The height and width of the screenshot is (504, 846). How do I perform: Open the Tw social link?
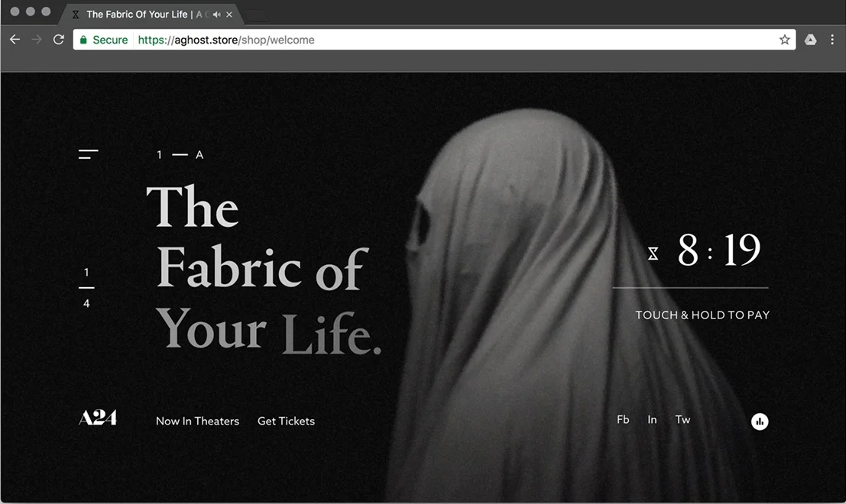click(x=682, y=419)
